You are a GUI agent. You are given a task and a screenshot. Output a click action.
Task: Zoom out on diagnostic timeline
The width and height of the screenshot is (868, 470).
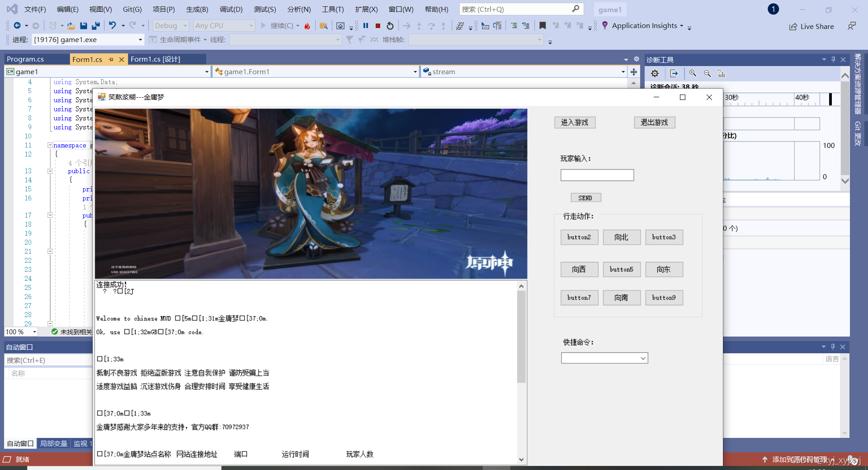(x=708, y=73)
